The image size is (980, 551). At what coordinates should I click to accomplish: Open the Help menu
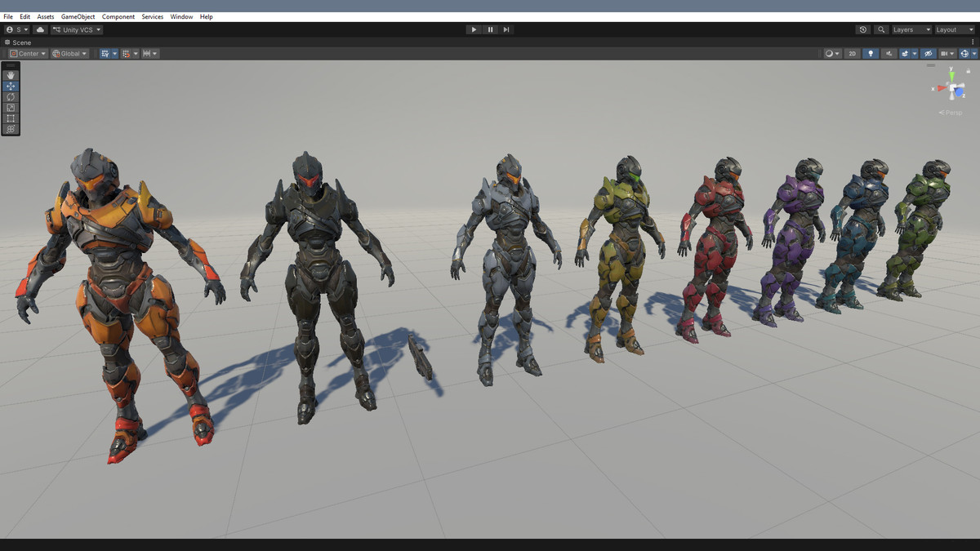[x=207, y=16]
